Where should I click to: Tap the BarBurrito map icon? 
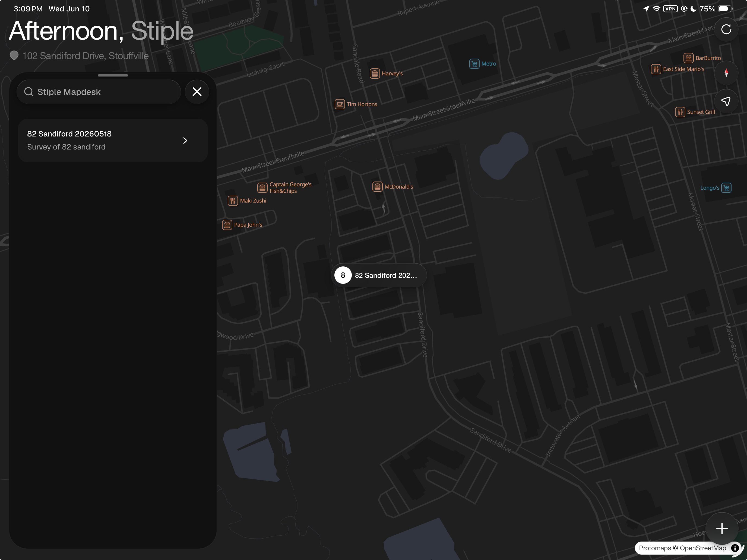pos(688,58)
